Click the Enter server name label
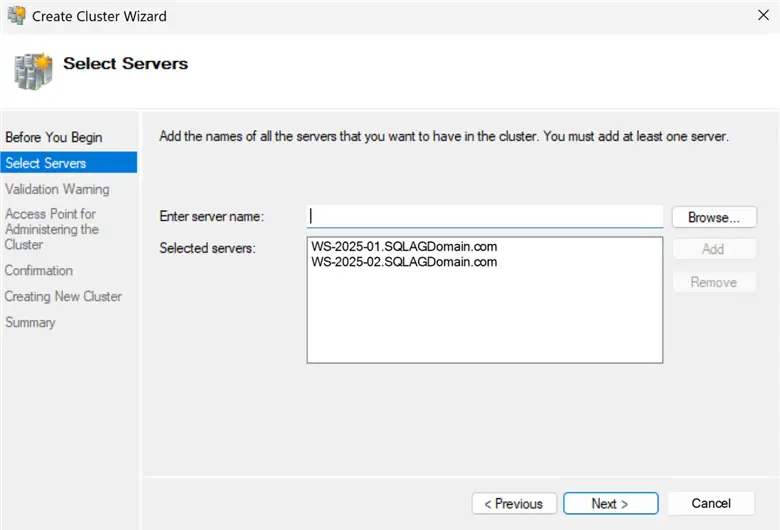The height and width of the screenshot is (530, 780). pyautogui.click(x=211, y=216)
